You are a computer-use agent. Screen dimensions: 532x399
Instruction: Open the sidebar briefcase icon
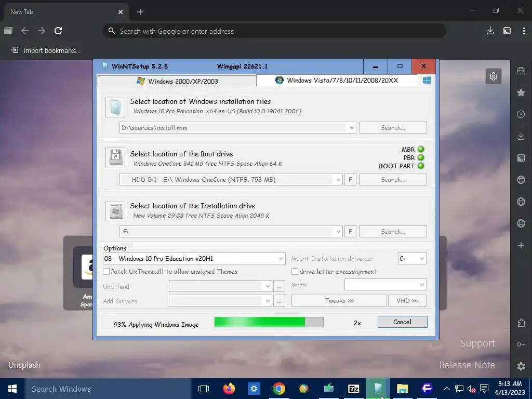coord(521,71)
